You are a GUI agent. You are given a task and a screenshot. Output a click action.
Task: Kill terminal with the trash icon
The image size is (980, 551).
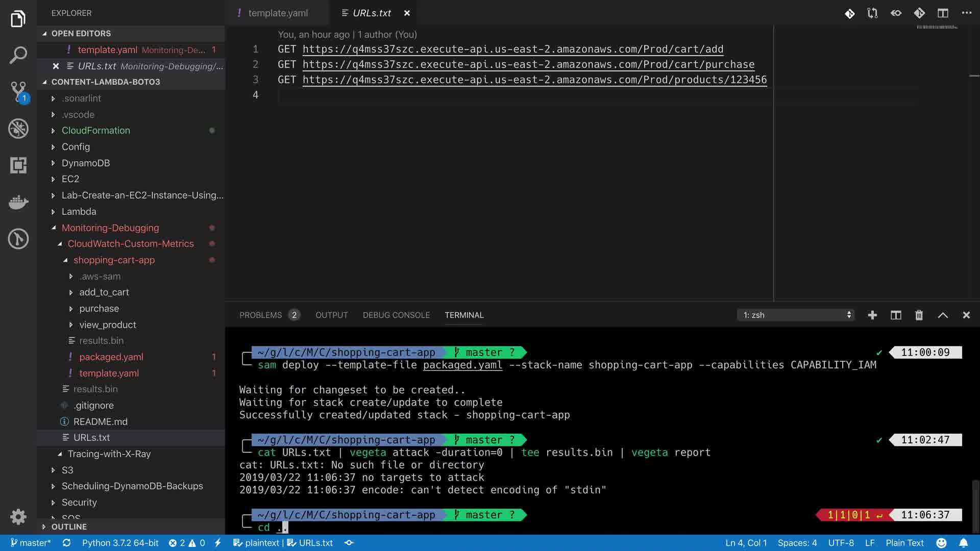[919, 315]
